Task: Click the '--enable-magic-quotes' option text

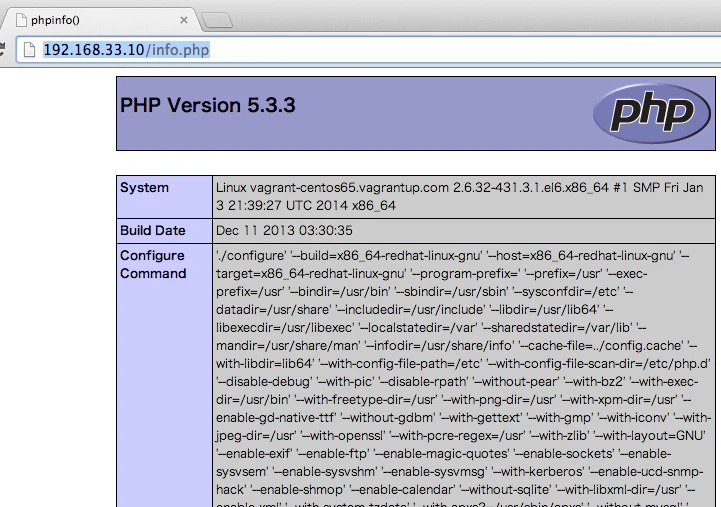Action: [x=442, y=453]
